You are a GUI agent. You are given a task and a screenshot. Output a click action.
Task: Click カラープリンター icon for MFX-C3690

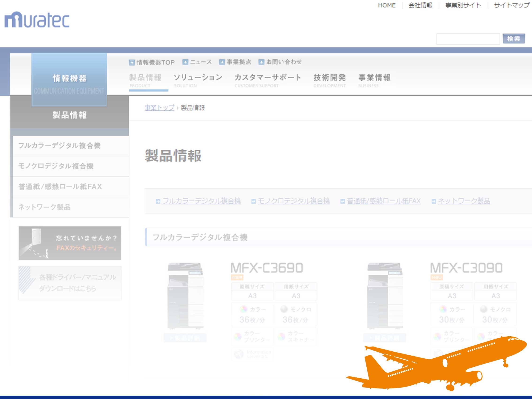(238, 337)
